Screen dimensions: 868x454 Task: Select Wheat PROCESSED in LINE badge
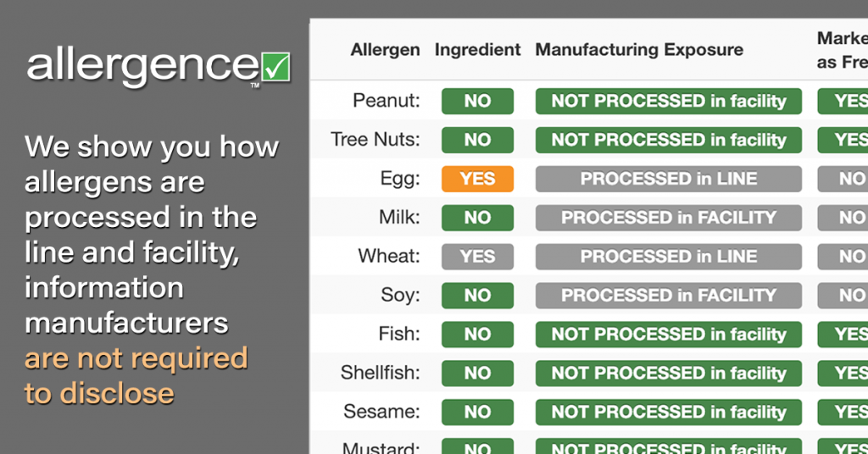pyautogui.click(x=668, y=257)
